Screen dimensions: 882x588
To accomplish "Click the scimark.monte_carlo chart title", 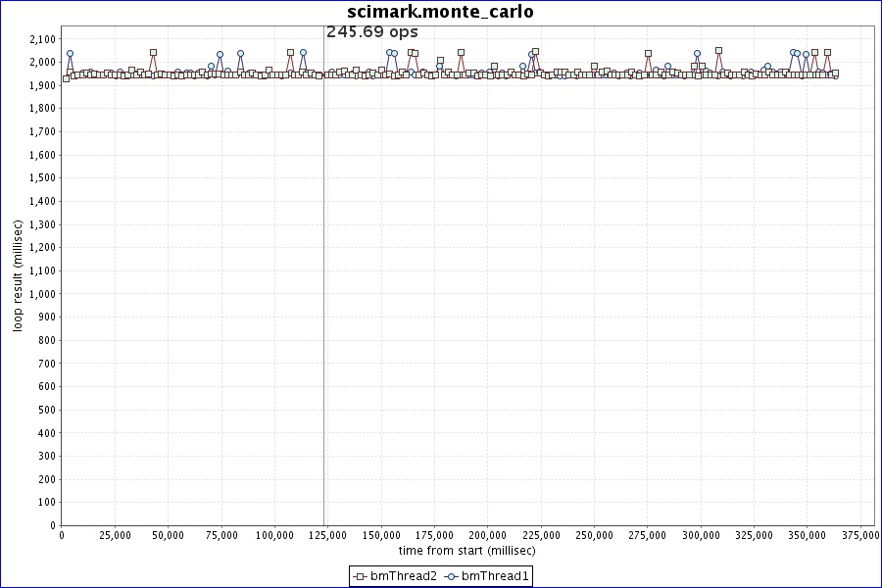I will (x=441, y=12).
